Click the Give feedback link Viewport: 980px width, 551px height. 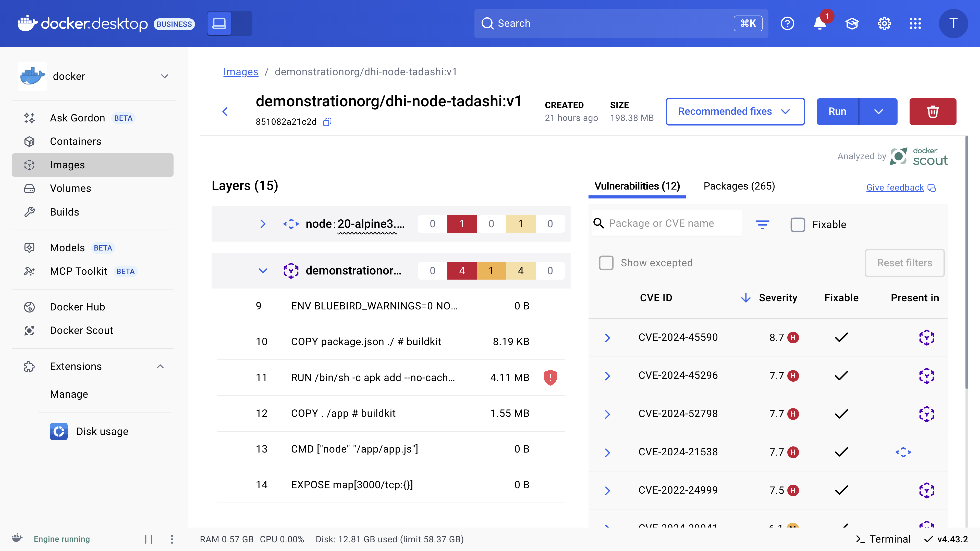tap(895, 187)
